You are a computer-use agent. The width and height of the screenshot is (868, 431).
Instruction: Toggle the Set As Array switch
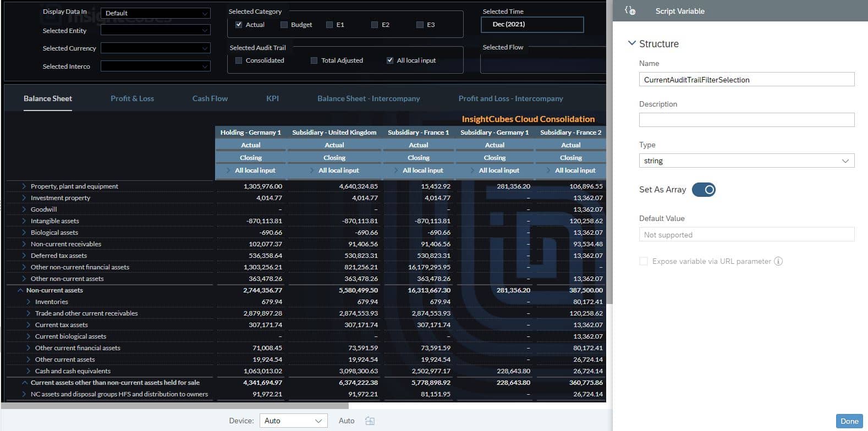704,190
